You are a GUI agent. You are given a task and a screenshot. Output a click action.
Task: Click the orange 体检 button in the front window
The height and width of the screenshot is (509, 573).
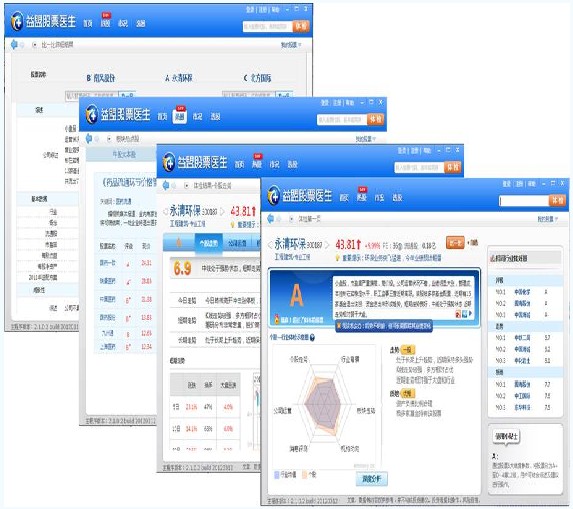tap(558, 200)
